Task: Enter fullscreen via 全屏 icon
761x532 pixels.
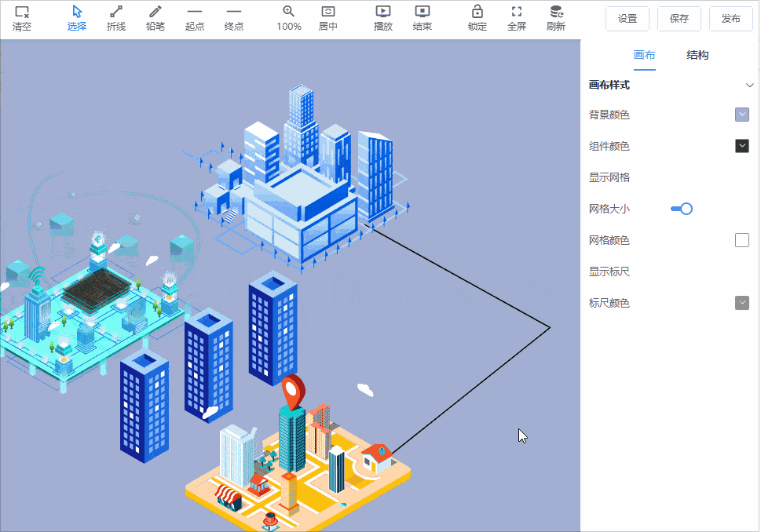Action: tap(517, 12)
